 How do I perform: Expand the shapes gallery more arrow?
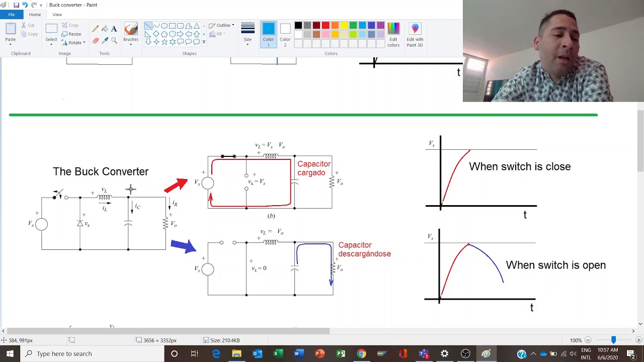point(204,42)
